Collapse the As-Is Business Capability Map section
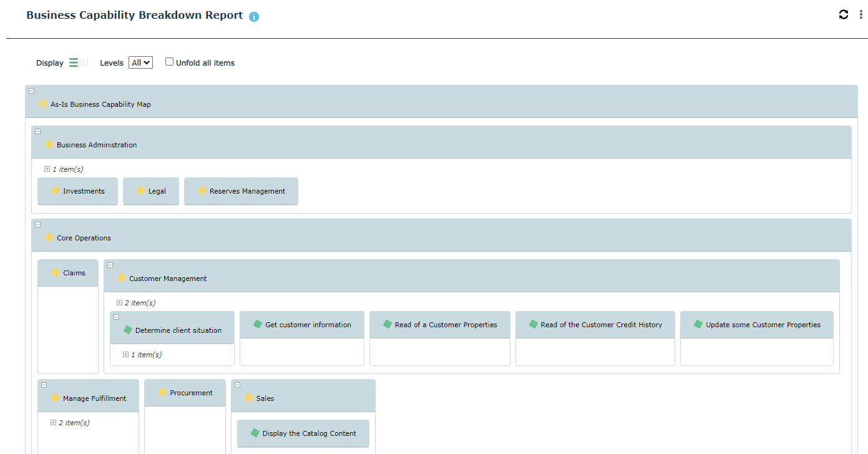Viewport: 868px width, 454px height. click(x=32, y=91)
